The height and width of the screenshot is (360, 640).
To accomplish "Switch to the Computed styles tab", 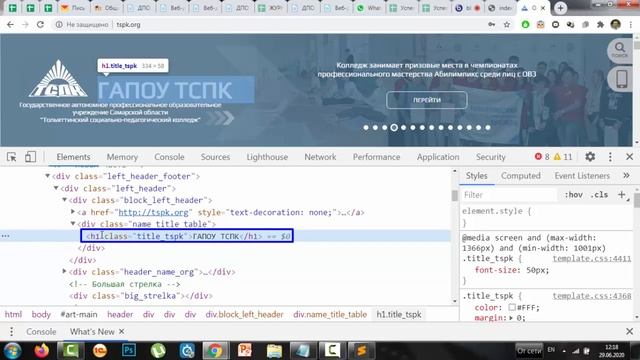I will click(x=520, y=176).
